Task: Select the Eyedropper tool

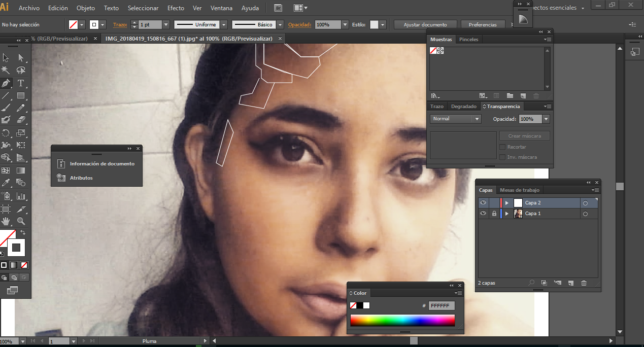Action: coord(6,183)
